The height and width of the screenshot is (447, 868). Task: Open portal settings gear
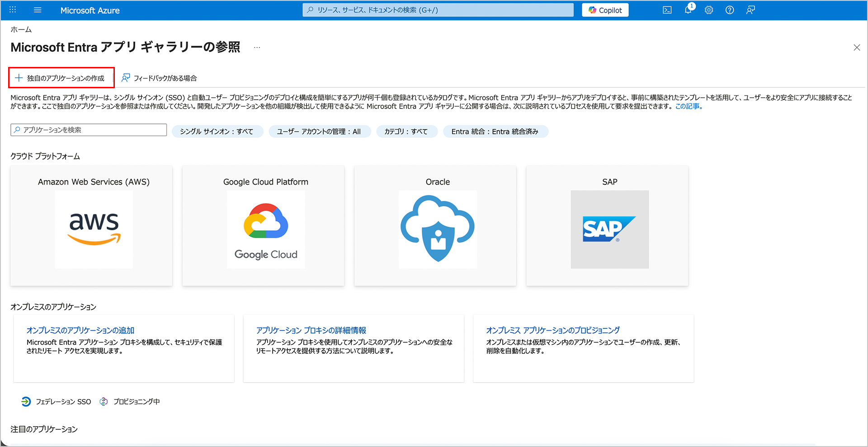pyautogui.click(x=708, y=10)
